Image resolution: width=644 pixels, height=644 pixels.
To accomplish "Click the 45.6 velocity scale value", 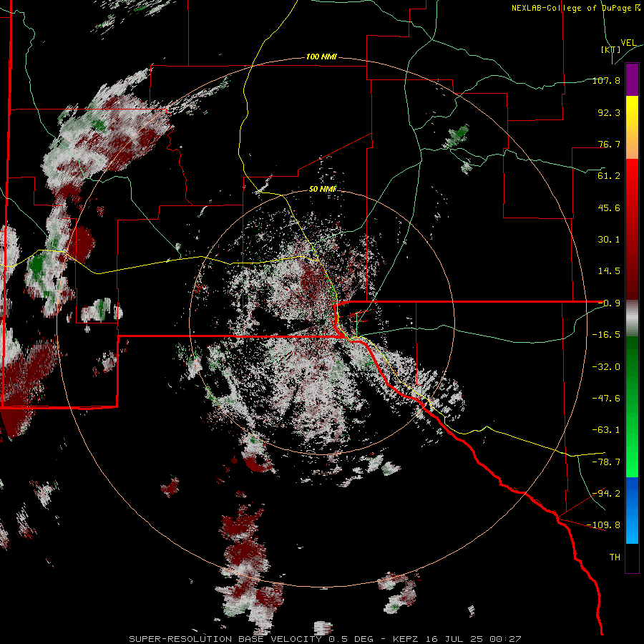I will 609,208.
